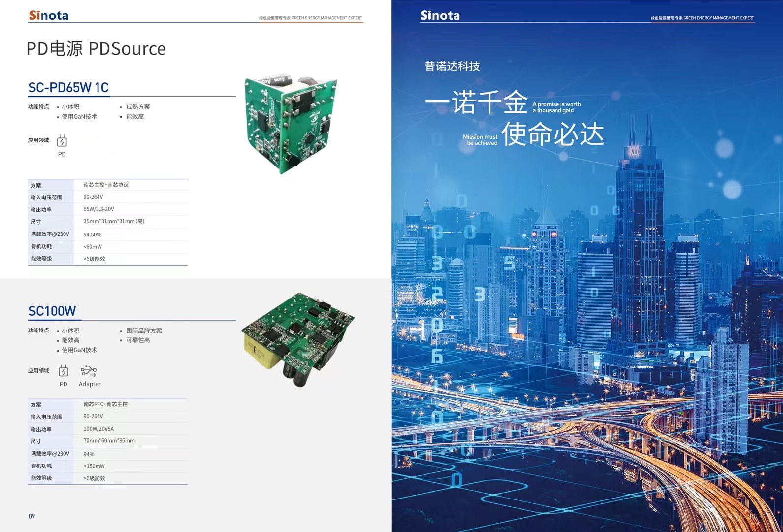783x532 pixels.
Task: Click the 94.50% efficiency value
Action: 92,235
